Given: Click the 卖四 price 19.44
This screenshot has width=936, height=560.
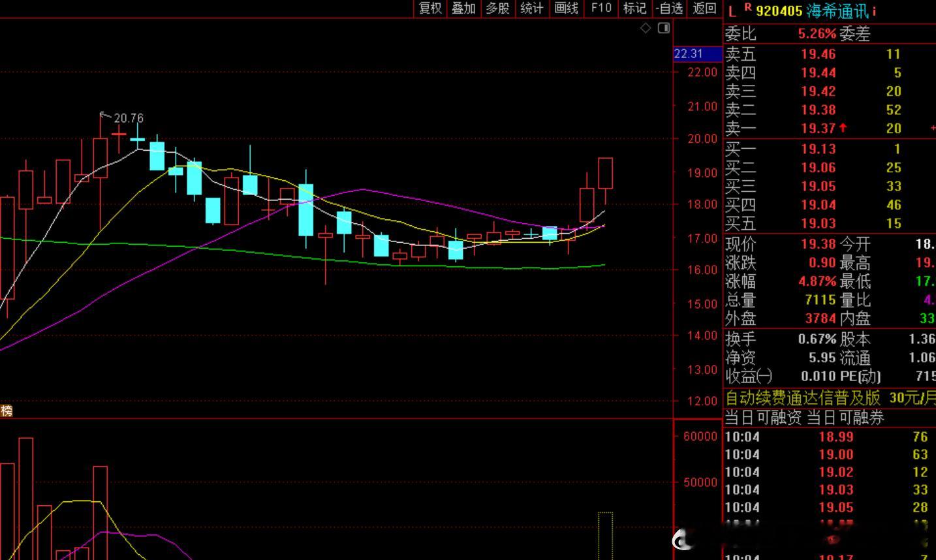Looking at the screenshot, I should [818, 72].
